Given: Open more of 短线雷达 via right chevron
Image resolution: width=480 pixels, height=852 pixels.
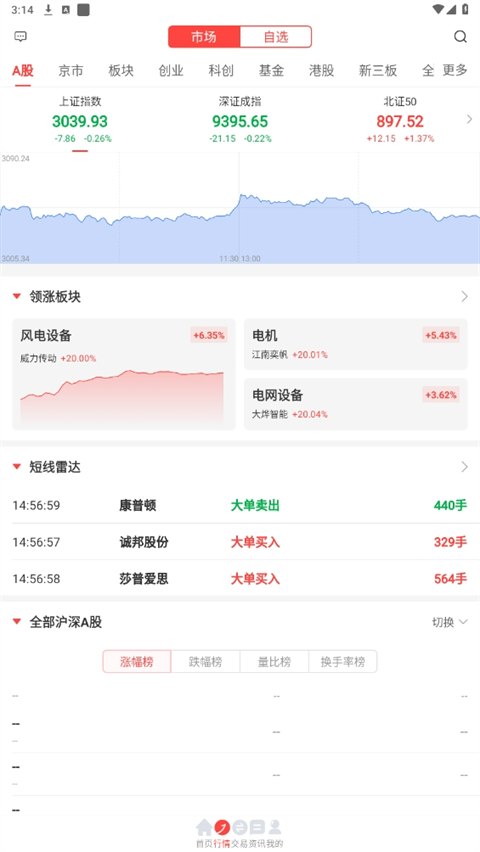Looking at the screenshot, I should tap(464, 467).
